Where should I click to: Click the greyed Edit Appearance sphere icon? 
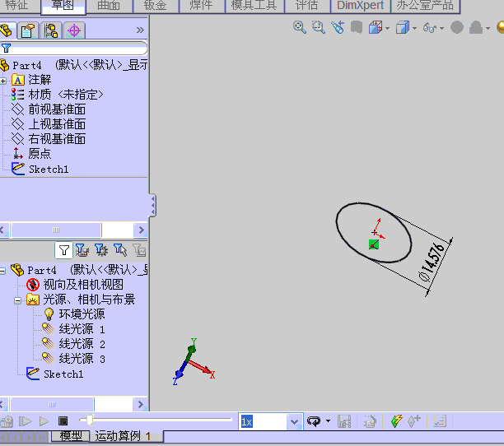[x=457, y=27]
